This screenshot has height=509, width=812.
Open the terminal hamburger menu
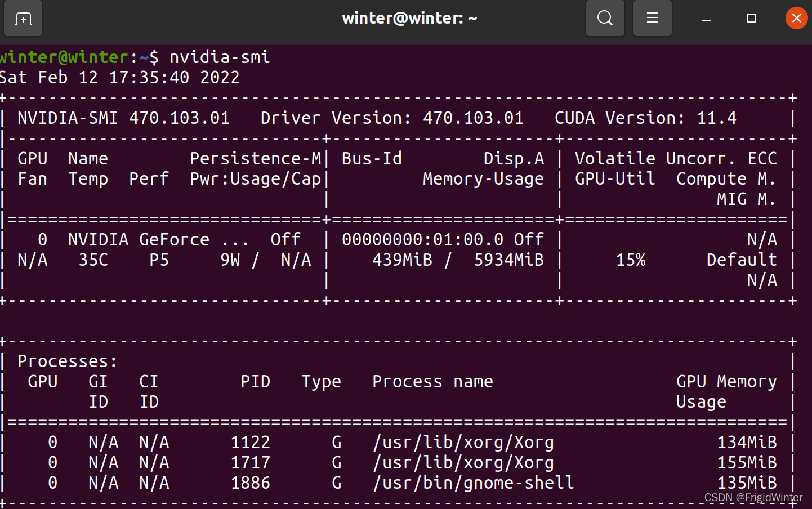pyautogui.click(x=652, y=19)
